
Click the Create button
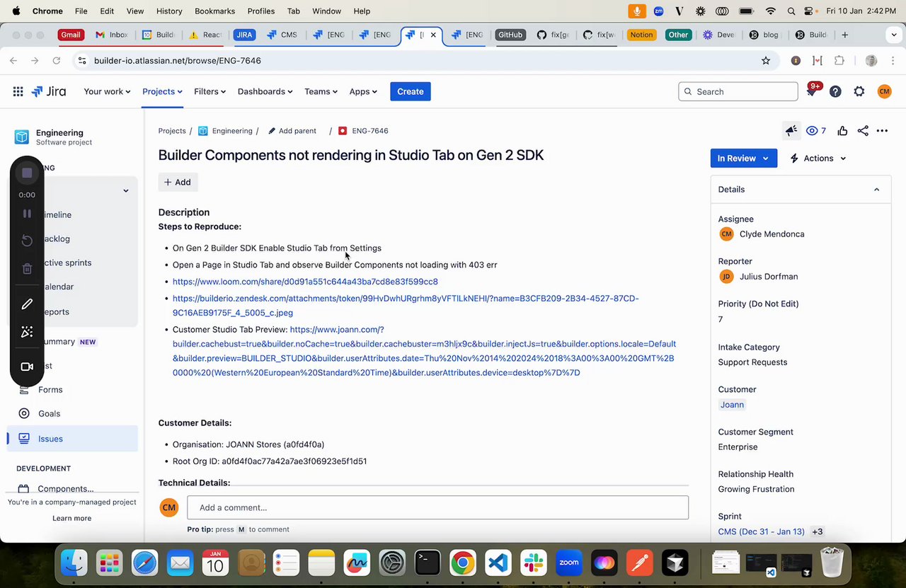tap(411, 91)
